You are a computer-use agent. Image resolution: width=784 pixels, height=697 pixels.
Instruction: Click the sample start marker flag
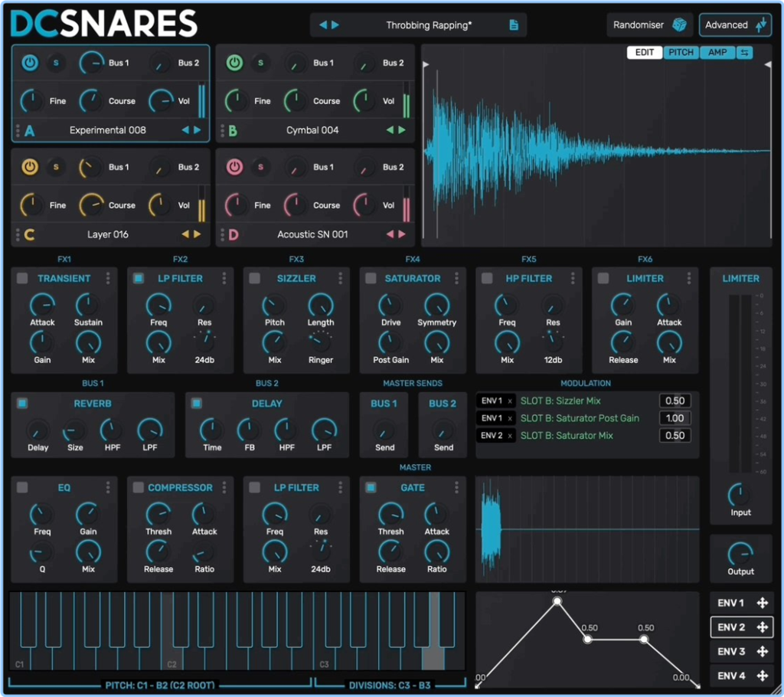coord(426,64)
